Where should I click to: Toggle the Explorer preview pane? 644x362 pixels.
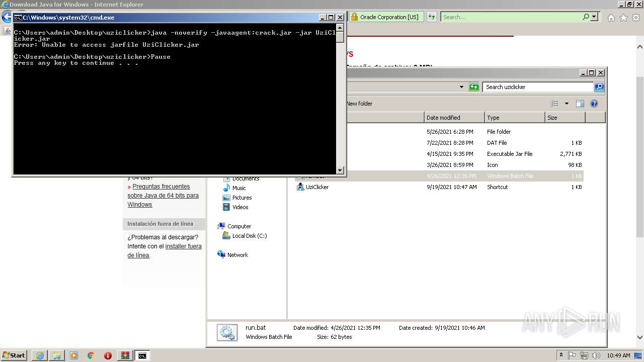(580, 104)
